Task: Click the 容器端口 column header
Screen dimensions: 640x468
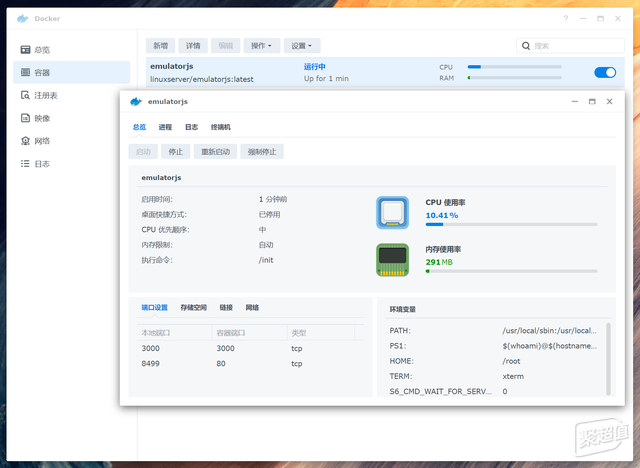Action: (x=249, y=333)
